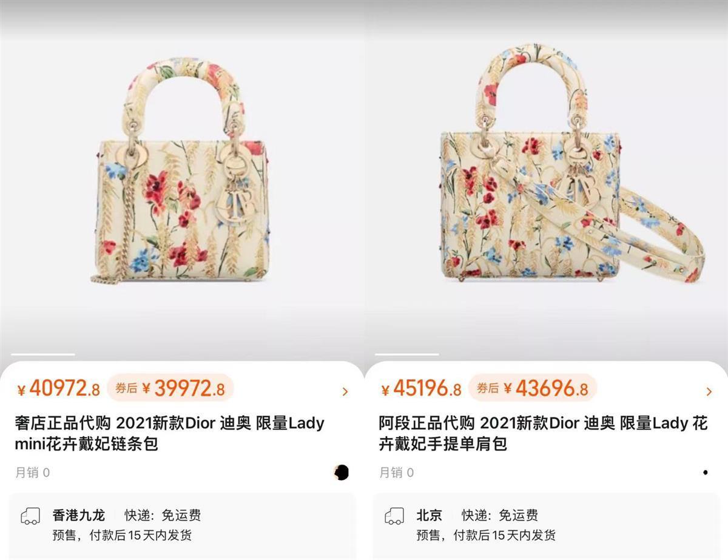Expand price details arrow next to ¥43696.8

[x=709, y=392]
